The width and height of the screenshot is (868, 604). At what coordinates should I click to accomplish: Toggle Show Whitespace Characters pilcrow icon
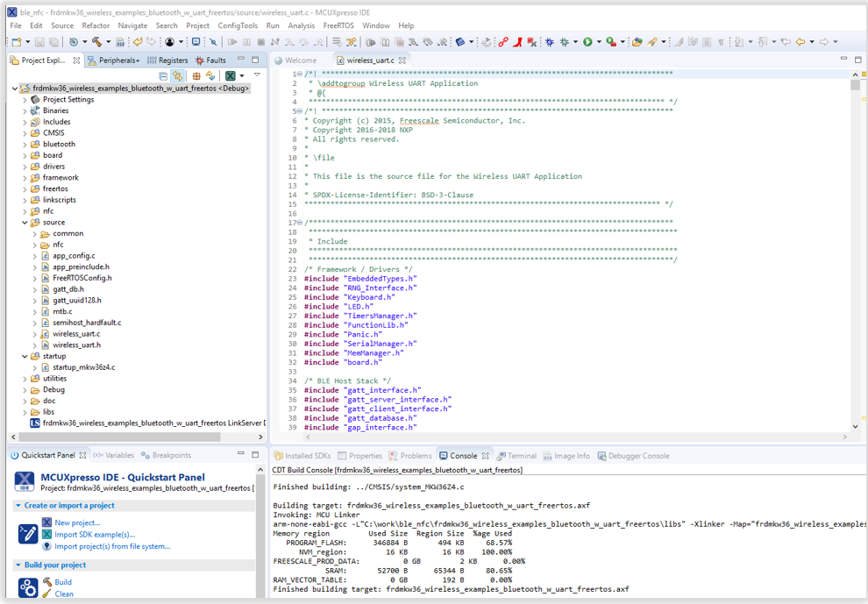click(721, 42)
